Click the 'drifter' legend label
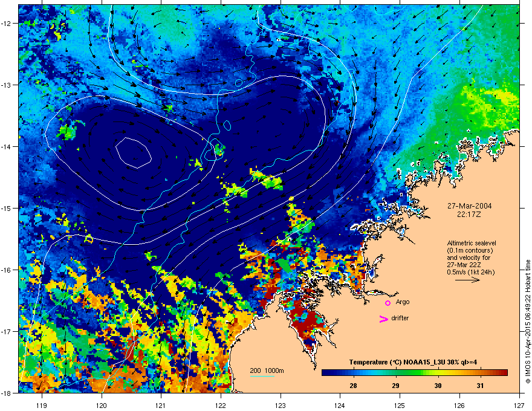The height and width of the screenshot is (411, 532). (400, 318)
